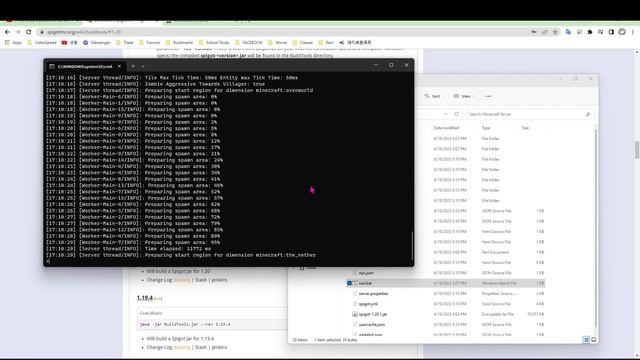This screenshot has height=360, width=640.
Task: Open the Chrome three-dot menu
Action: coord(633,32)
